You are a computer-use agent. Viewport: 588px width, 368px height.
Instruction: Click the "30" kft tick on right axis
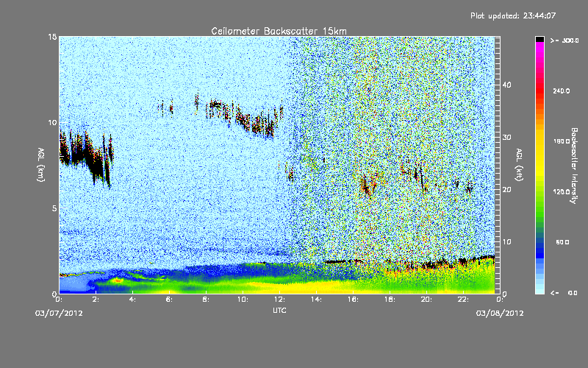pyautogui.click(x=506, y=138)
